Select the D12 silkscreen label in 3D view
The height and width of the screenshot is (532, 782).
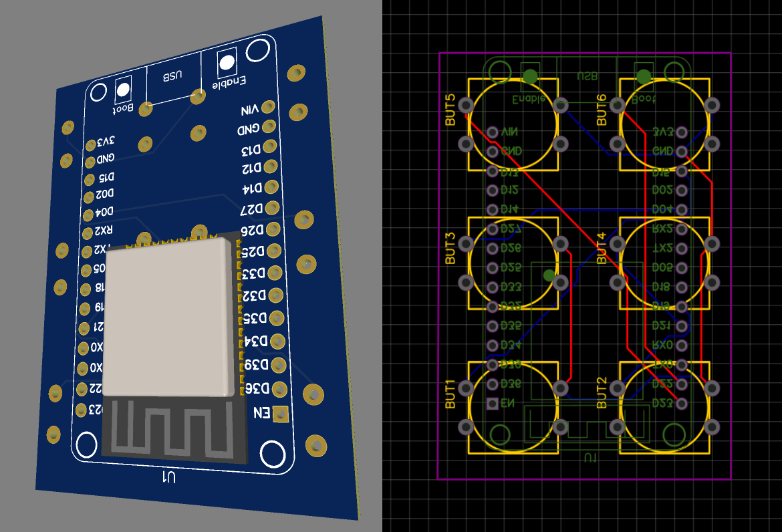point(252,168)
